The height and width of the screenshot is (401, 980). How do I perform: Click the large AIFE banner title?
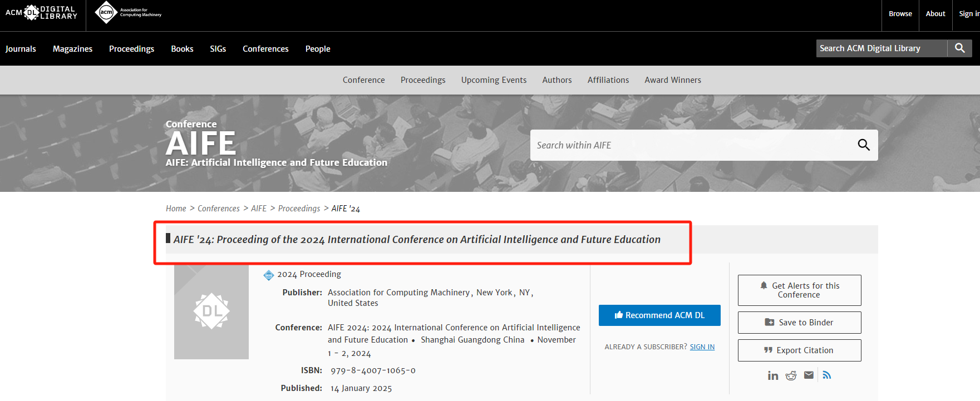pos(201,143)
